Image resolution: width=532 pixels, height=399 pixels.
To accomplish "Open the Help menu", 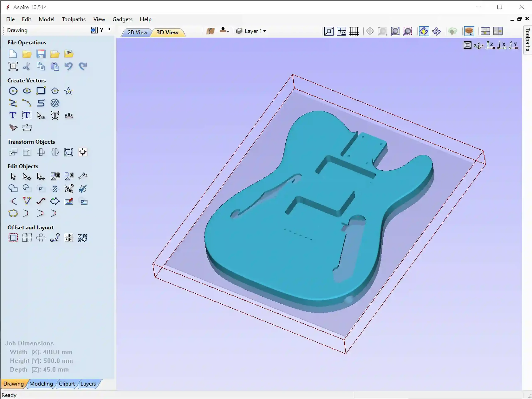I will (x=145, y=19).
